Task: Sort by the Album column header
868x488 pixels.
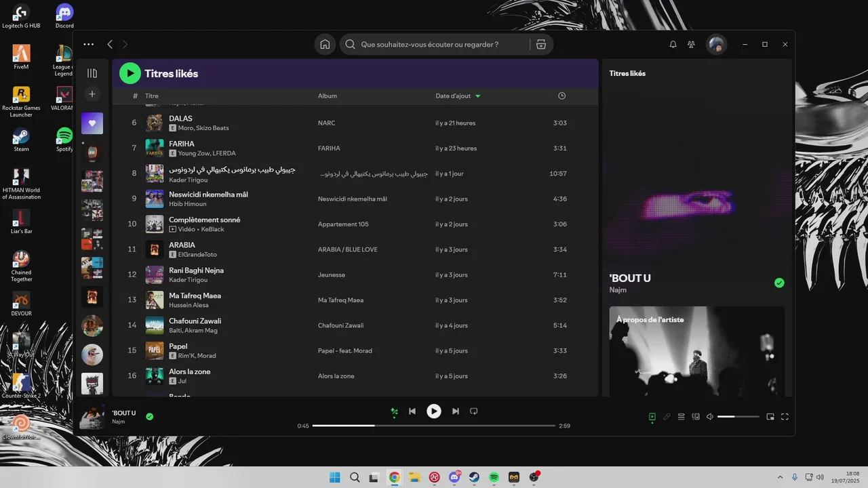Action: pyautogui.click(x=328, y=96)
